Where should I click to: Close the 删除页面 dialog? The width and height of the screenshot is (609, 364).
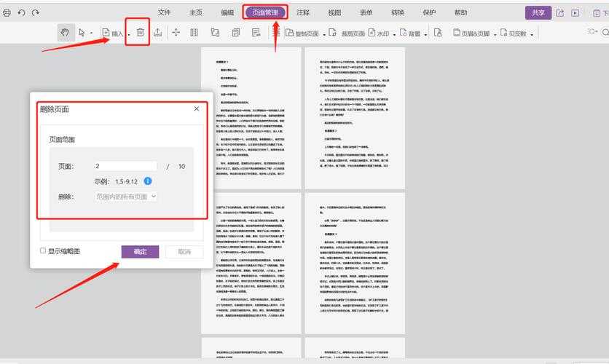tap(197, 108)
